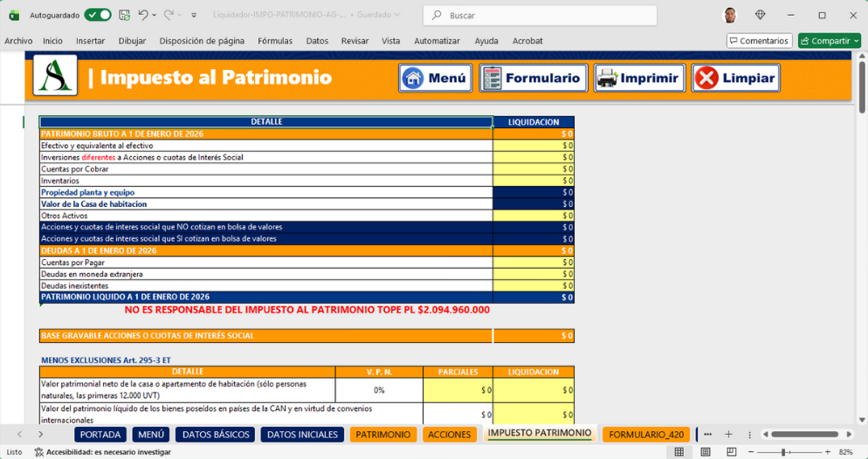Select Efectivo y equivalente al efectivo value cell

tap(533, 146)
